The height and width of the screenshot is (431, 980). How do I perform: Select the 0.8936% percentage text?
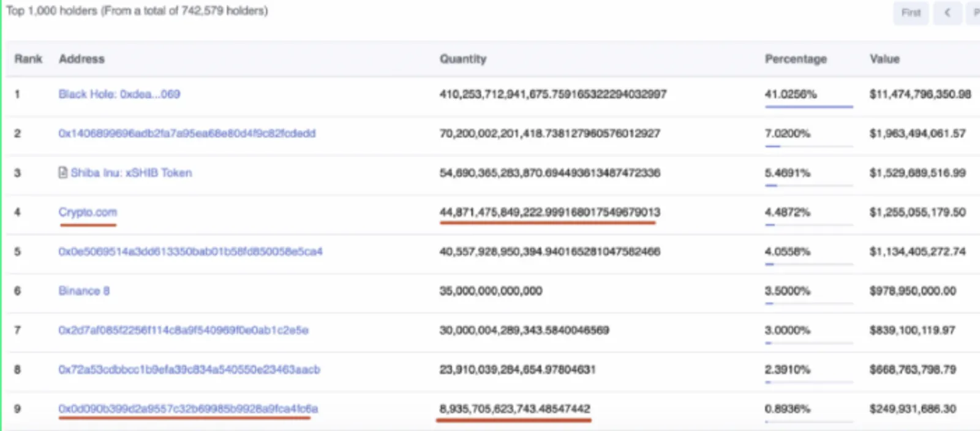click(787, 408)
